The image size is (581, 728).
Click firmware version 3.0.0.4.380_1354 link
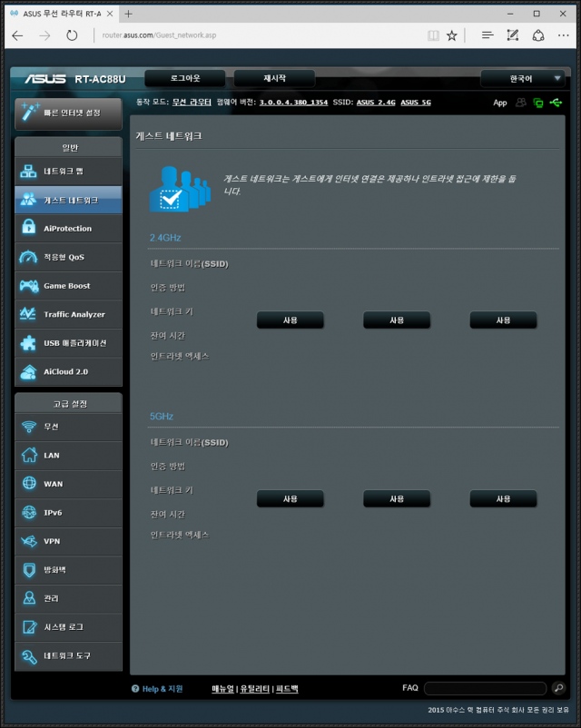293,103
